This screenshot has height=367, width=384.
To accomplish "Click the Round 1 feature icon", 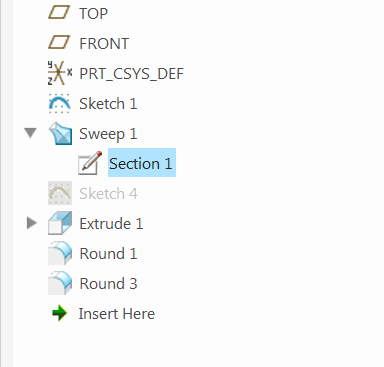I will [60, 253].
